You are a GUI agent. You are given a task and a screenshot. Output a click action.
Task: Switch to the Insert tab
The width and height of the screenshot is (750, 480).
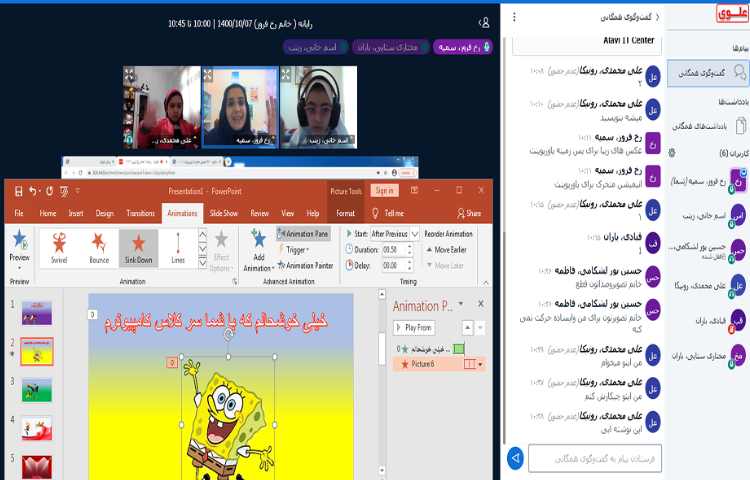(x=76, y=213)
